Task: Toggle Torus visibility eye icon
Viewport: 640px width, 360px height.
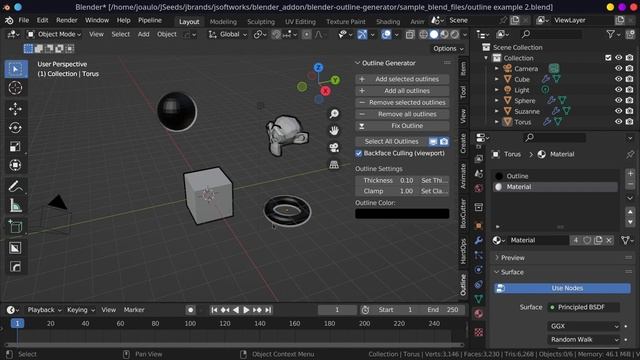Action: coord(619,122)
